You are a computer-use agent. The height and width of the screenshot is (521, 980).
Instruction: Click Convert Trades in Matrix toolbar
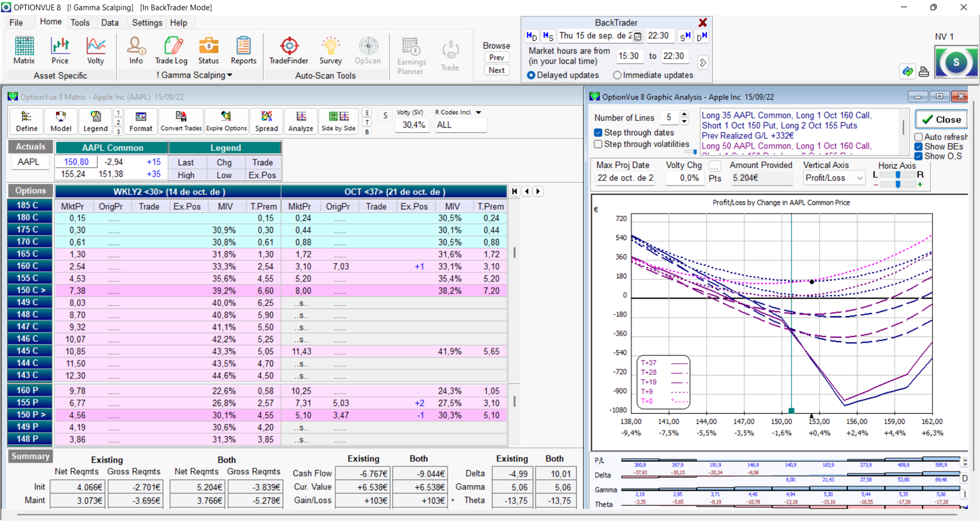click(181, 121)
